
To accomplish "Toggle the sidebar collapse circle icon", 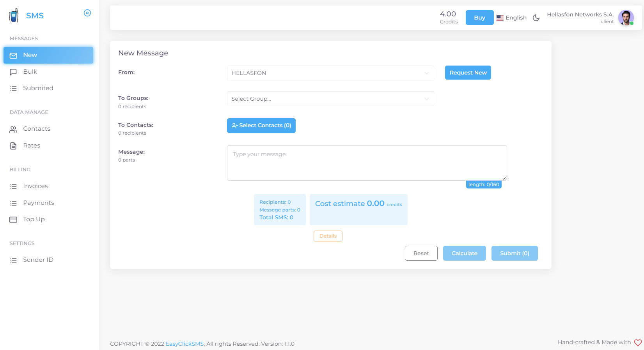I will [87, 13].
